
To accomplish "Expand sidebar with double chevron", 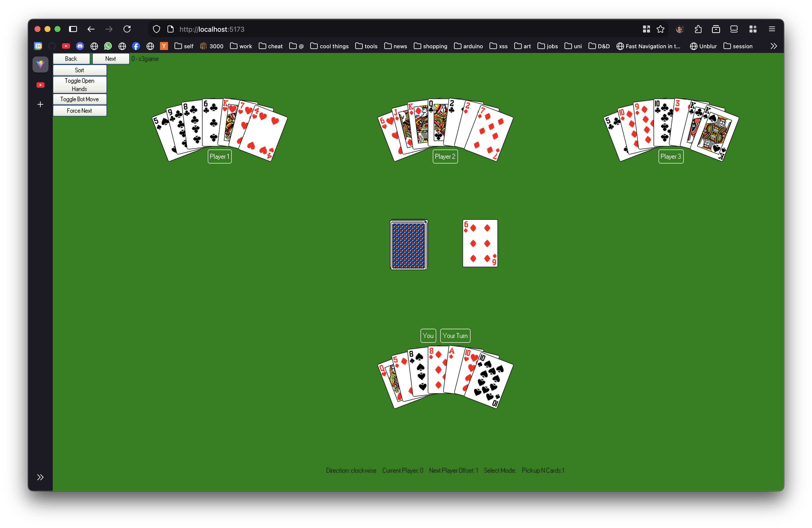I will 40,477.
